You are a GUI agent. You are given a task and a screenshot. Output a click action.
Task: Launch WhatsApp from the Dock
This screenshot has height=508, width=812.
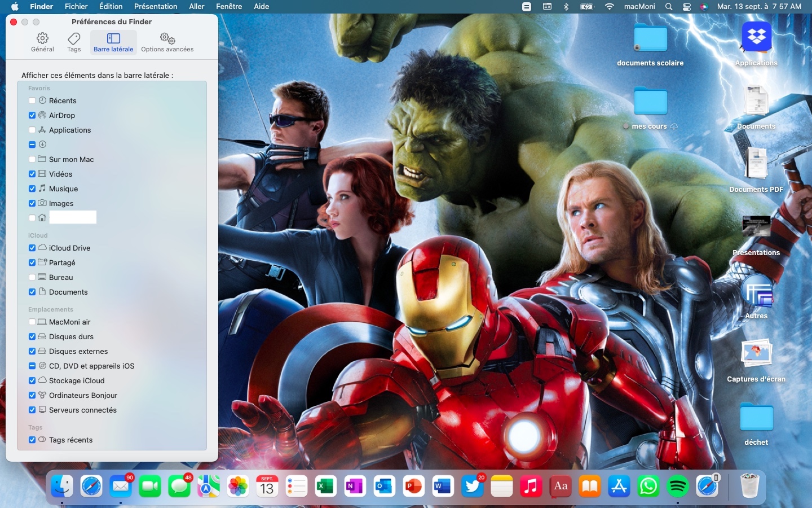(x=648, y=486)
